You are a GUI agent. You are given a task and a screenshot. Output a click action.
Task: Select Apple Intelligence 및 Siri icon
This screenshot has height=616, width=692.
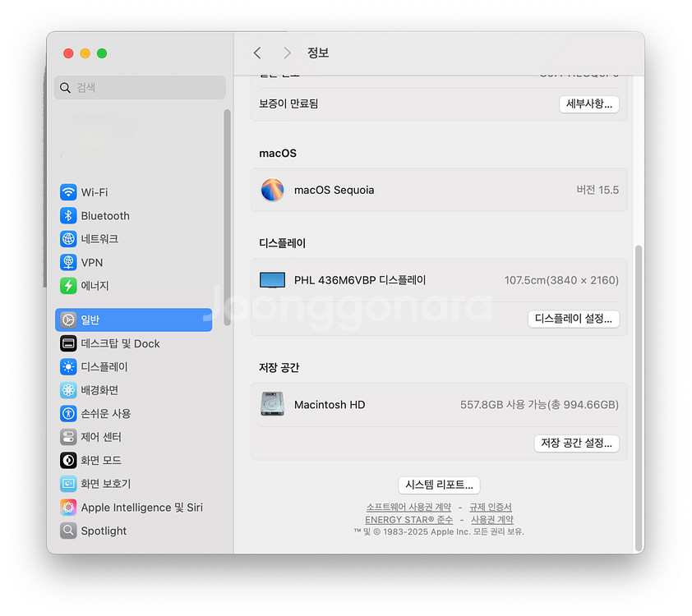[68, 507]
